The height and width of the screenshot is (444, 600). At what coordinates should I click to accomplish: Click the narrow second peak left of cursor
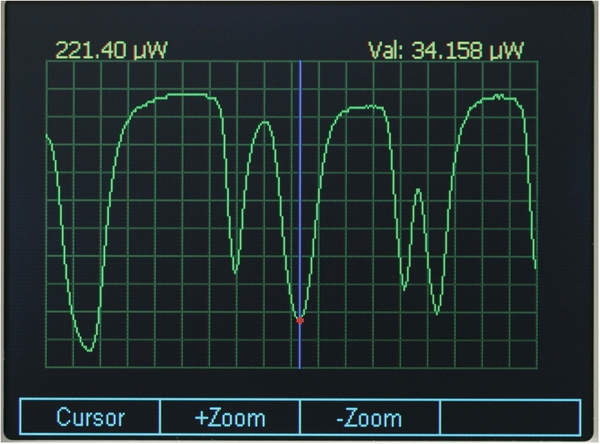(265, 122)
